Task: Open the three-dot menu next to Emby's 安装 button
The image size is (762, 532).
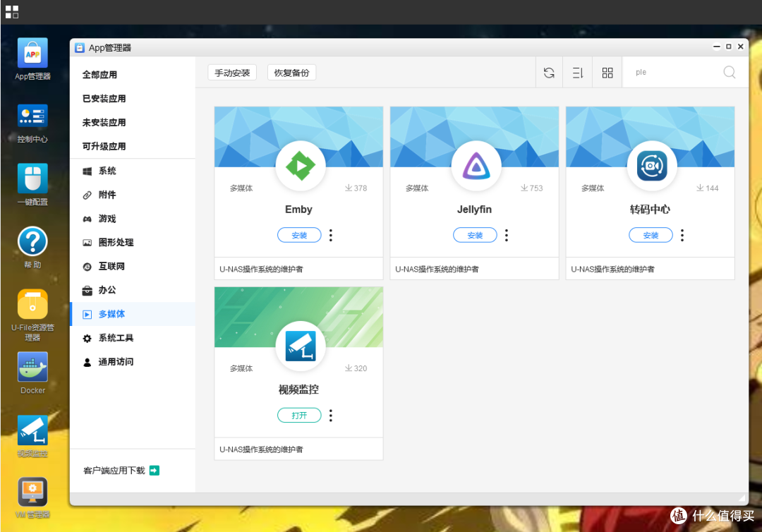Action: 331,235
